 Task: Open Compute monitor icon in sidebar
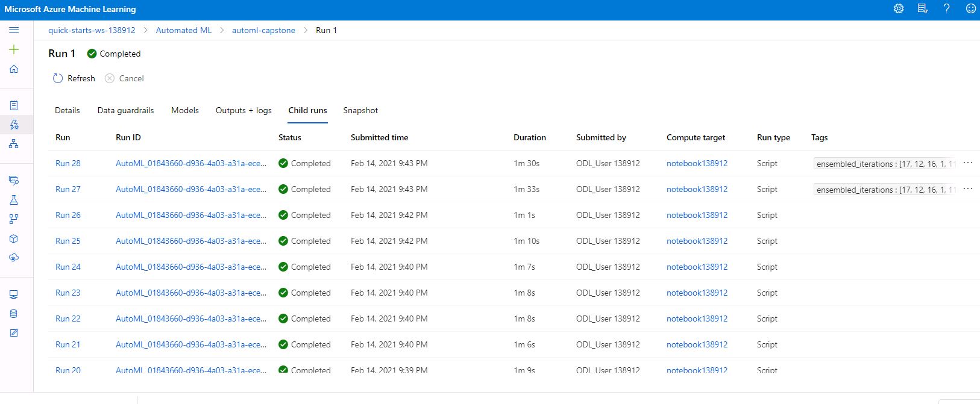coord(14,294)
